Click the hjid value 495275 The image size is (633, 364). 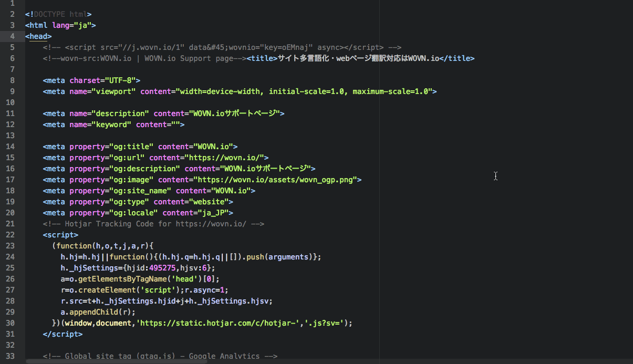click(164, 267)
